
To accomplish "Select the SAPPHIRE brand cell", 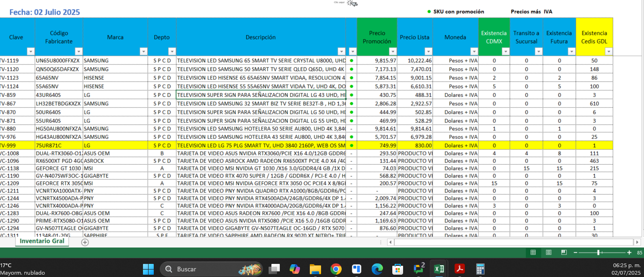I will tap(116, 235).
